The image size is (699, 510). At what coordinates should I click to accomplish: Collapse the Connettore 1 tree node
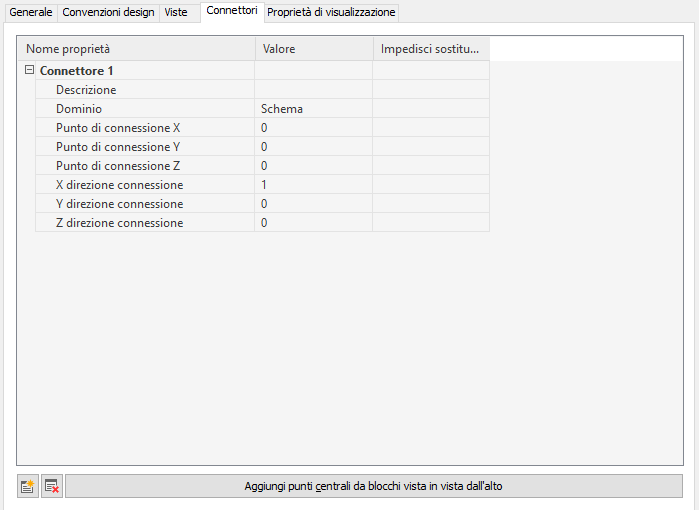[29, 71]
